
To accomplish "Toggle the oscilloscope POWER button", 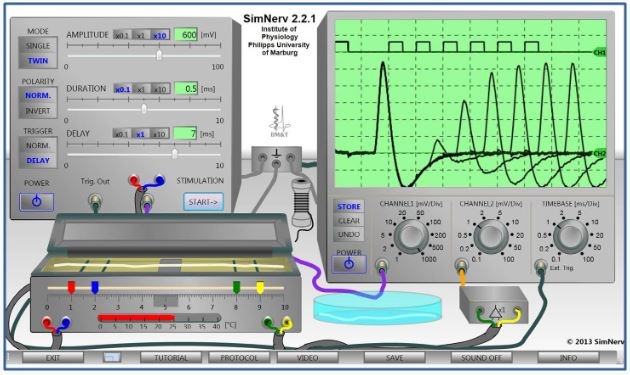I will coord(349,264).
